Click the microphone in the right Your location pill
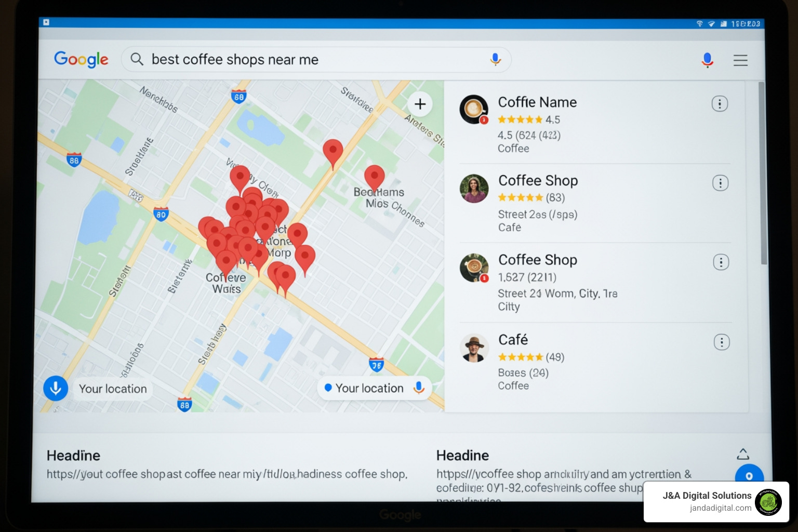This screenshot has width=798, height=532. 418,388
